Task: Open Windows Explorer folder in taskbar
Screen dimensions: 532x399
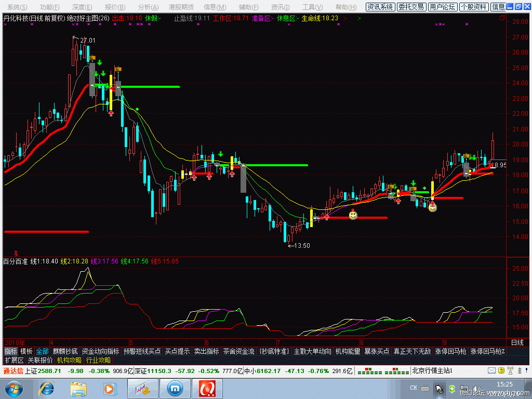Action: (x=78, y=389)
